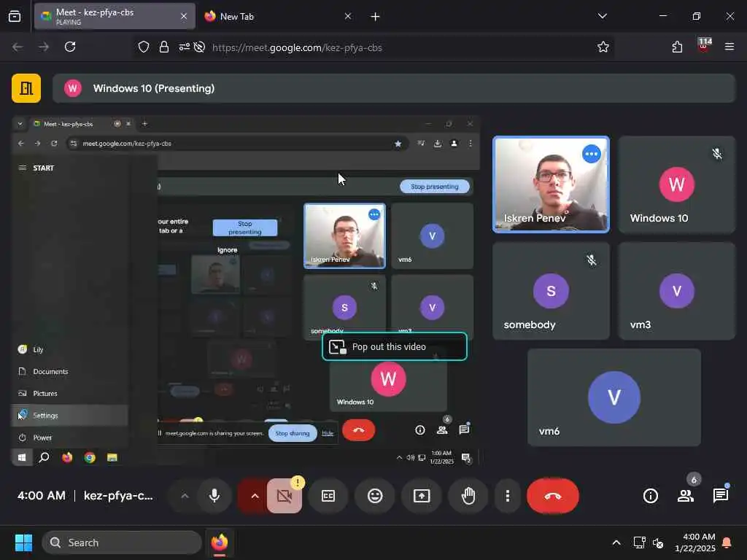Open the notification bell in system tray
747x560 pixels.
coord(727,542)
